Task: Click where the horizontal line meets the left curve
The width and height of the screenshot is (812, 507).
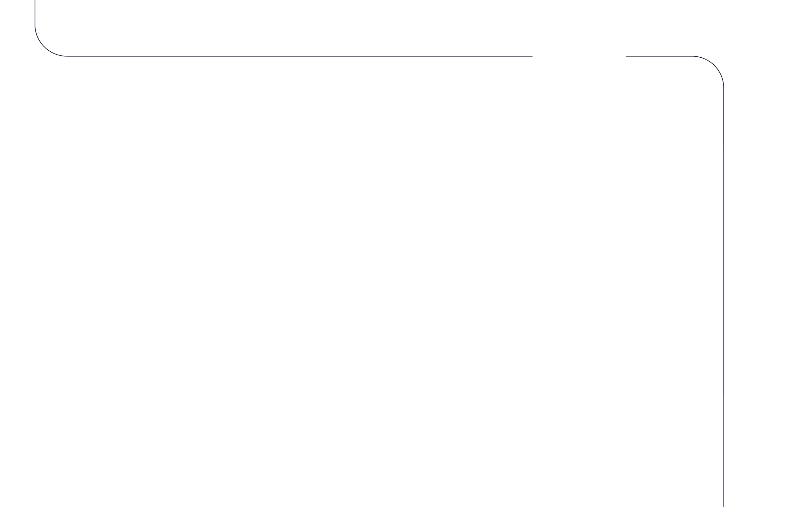Action: pyautogui.click(x=67, y=56)
